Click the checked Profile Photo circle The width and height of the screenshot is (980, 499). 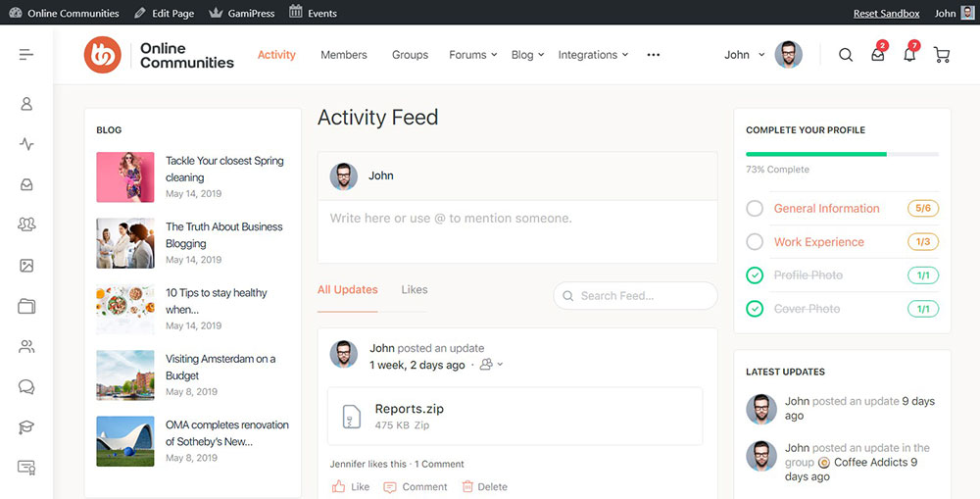(755, 275)
